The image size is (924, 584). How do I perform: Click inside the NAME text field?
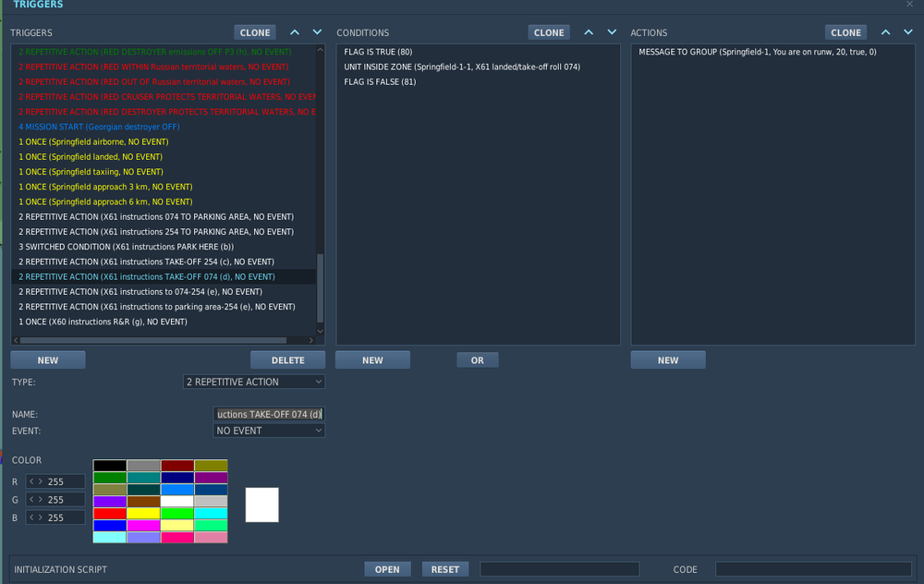[x=269, y=414]
